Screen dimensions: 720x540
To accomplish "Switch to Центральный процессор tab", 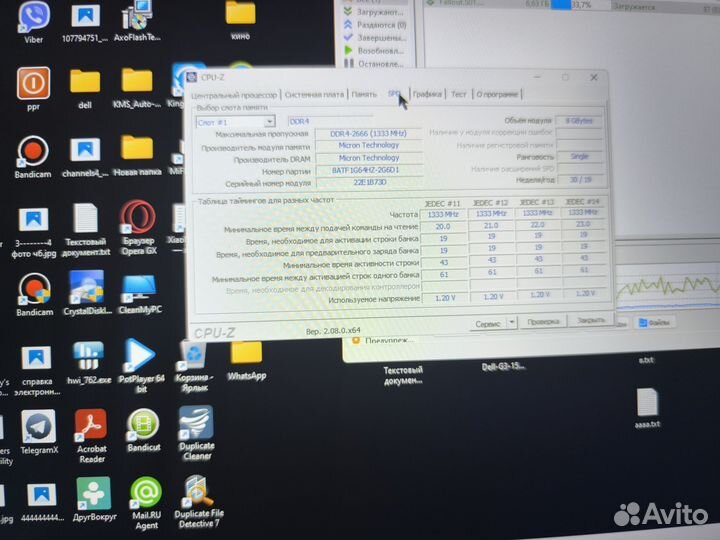I will click(234, 95).
